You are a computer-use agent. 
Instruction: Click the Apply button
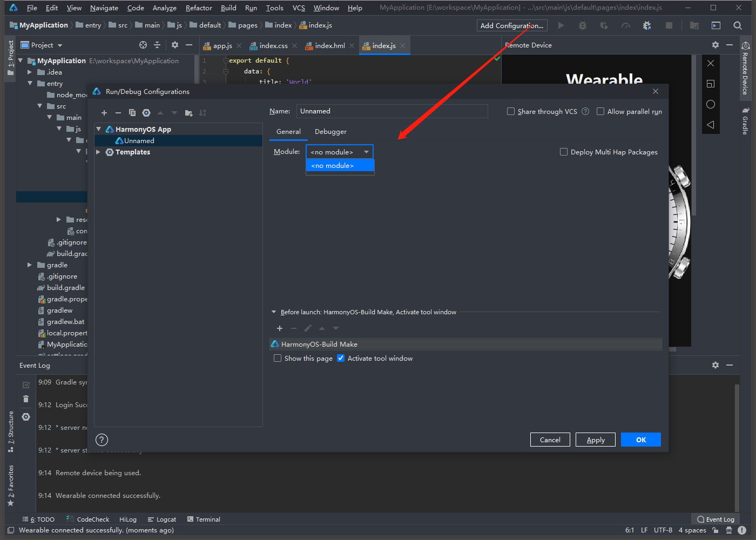(596, 440)
